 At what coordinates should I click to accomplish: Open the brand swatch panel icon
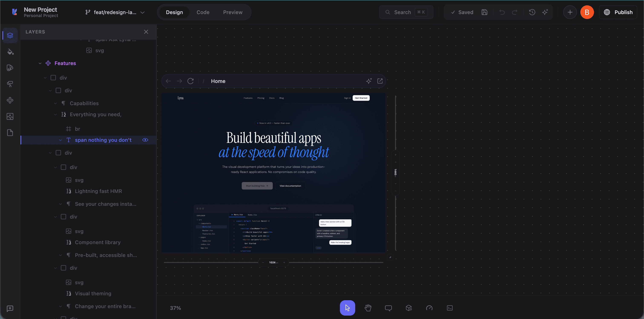click(10, 68)
